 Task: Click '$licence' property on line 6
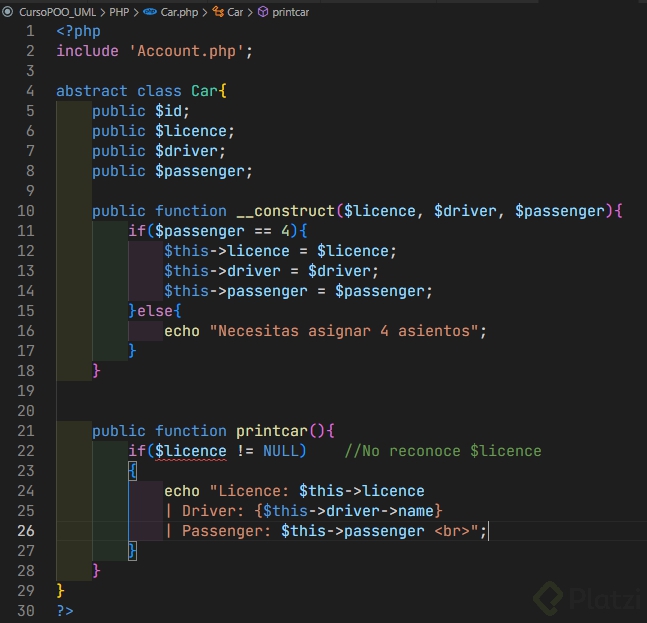[191, 131]
